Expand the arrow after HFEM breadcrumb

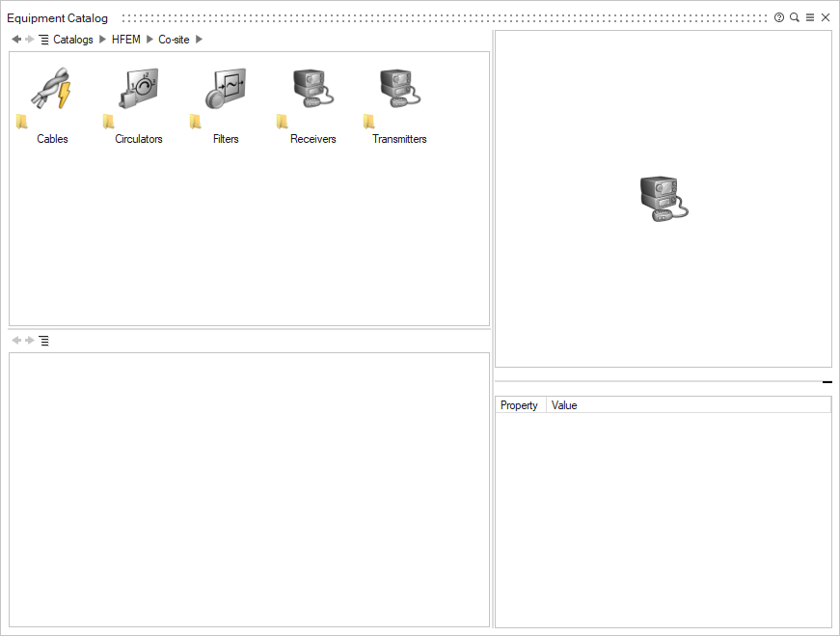[149, 40]
